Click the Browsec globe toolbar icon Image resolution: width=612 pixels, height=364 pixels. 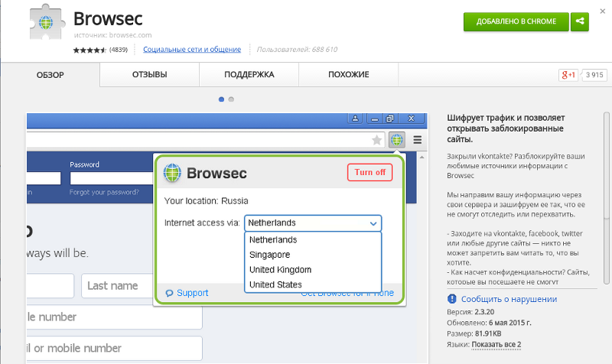click(396, 140)
